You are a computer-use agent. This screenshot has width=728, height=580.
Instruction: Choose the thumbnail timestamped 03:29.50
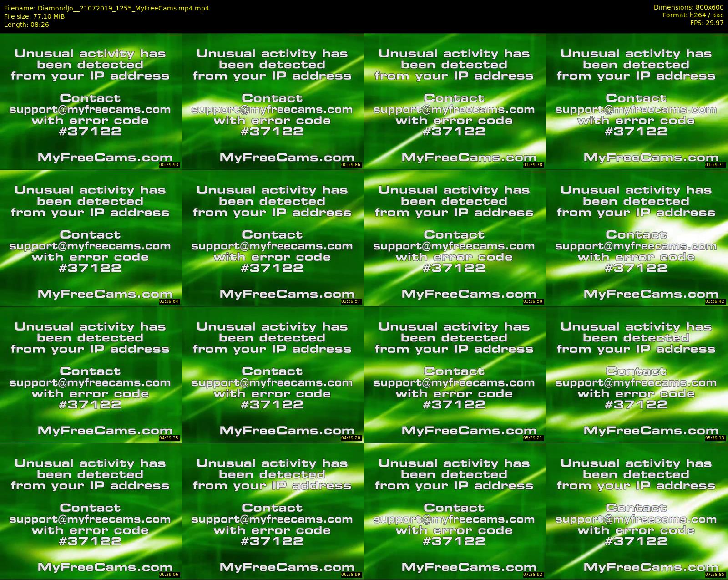[455, 238]
